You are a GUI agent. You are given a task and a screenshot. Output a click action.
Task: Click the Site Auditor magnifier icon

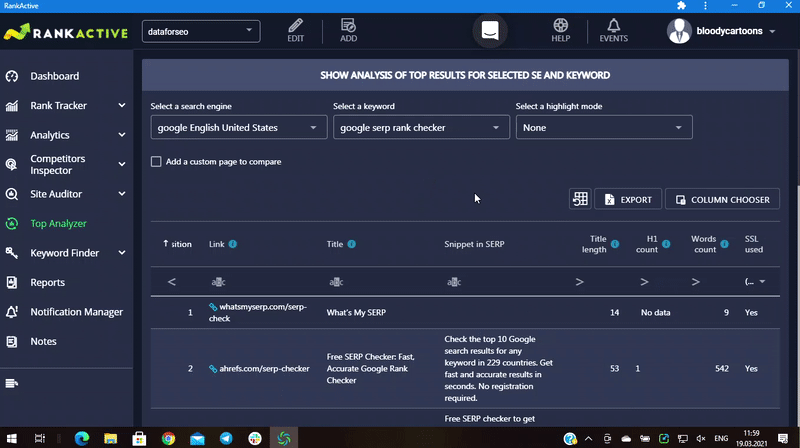(x=12, y=194)
